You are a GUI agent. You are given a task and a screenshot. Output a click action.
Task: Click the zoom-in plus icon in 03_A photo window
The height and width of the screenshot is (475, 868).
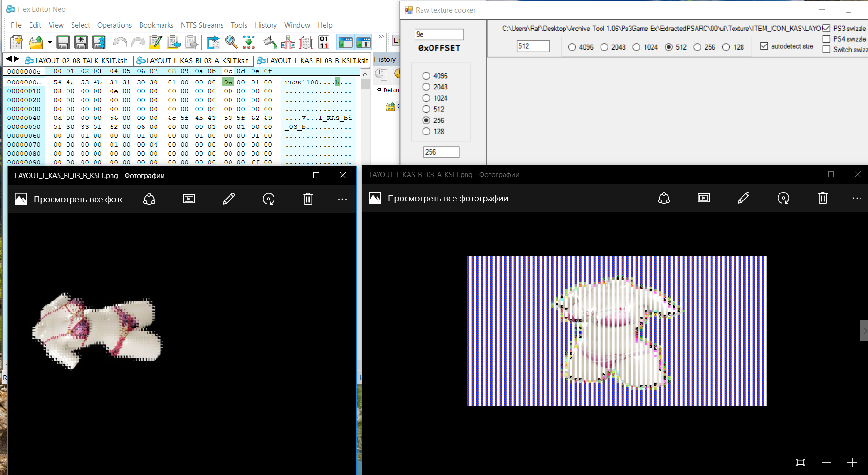click(x=852, y=462)
